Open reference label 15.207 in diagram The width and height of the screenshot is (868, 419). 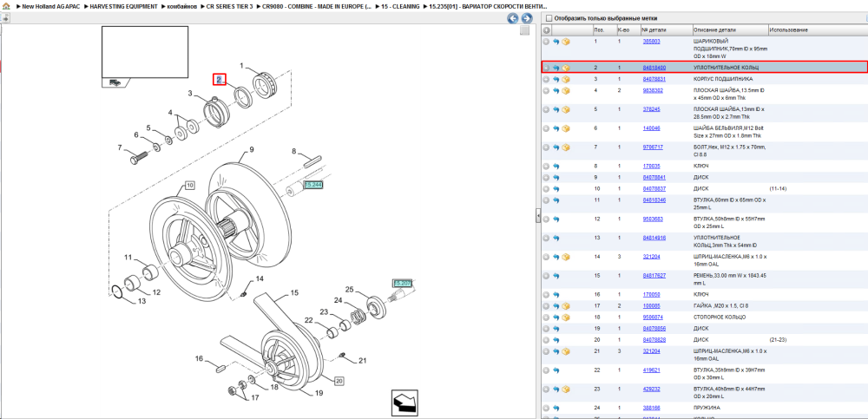402,284
